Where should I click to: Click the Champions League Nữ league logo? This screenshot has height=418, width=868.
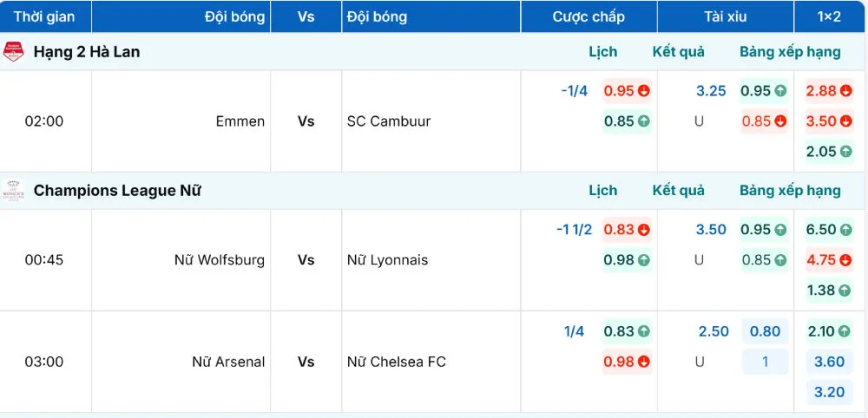[x=13, y=191]
